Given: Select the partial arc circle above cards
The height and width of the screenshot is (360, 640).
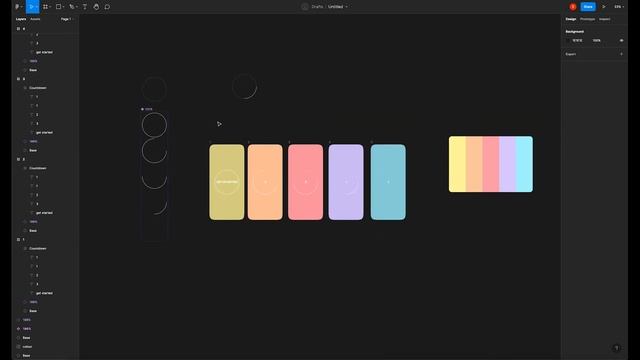Looking at the screenshot, I should pos(244,87).
